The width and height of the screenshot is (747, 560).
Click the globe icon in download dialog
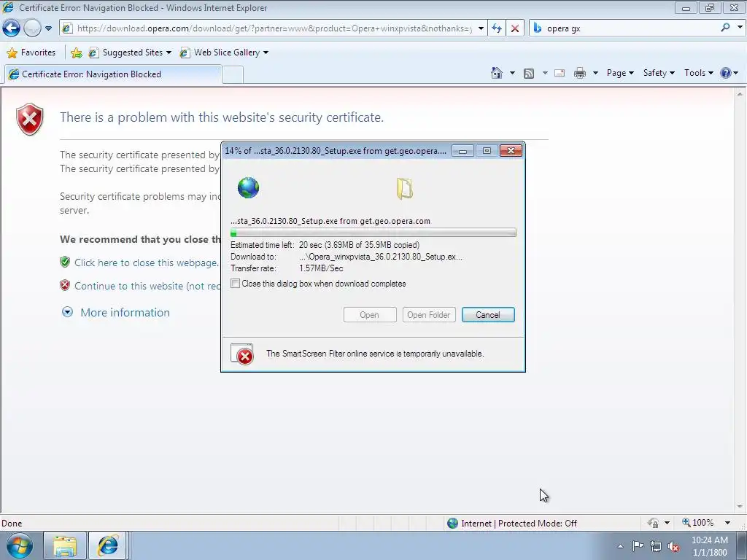pos(248,187)
